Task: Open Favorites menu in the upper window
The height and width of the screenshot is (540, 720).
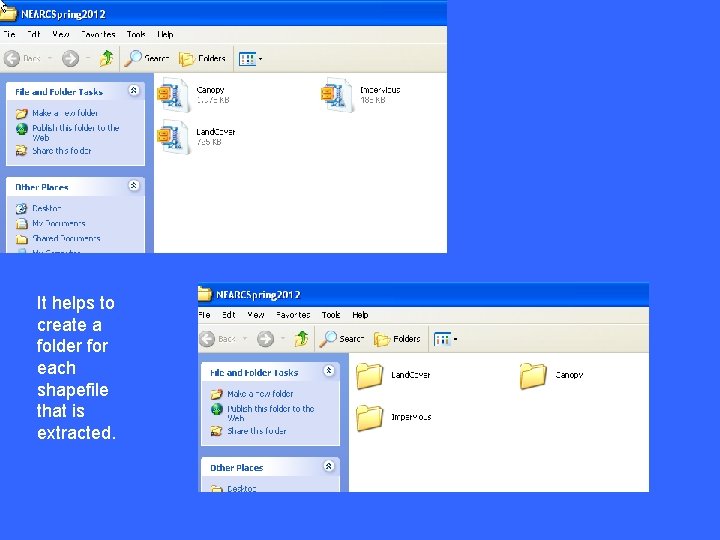Action: coord(98,34)
